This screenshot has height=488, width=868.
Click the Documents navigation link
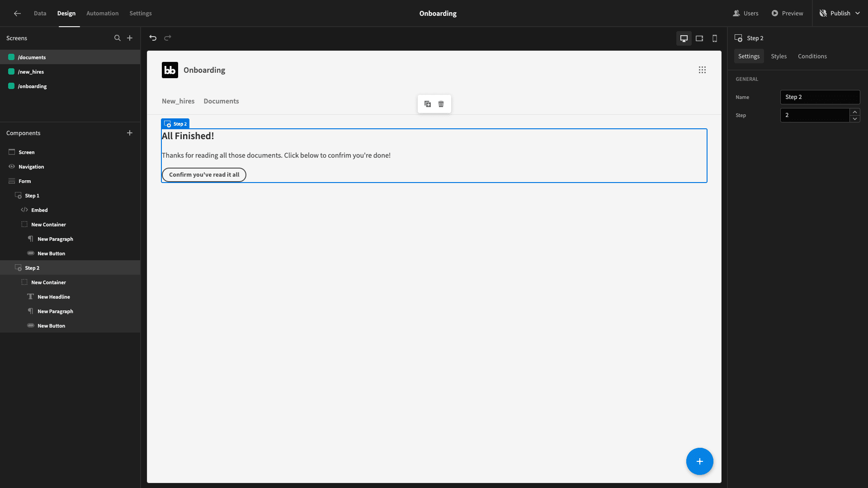click(222, 101)
